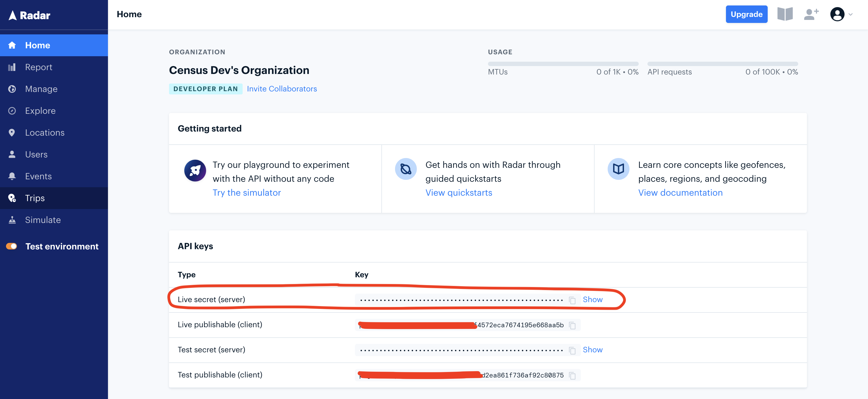The image size is (868, 399).
Task: Show the Test secret server key
Action: [x=592, y=350]
